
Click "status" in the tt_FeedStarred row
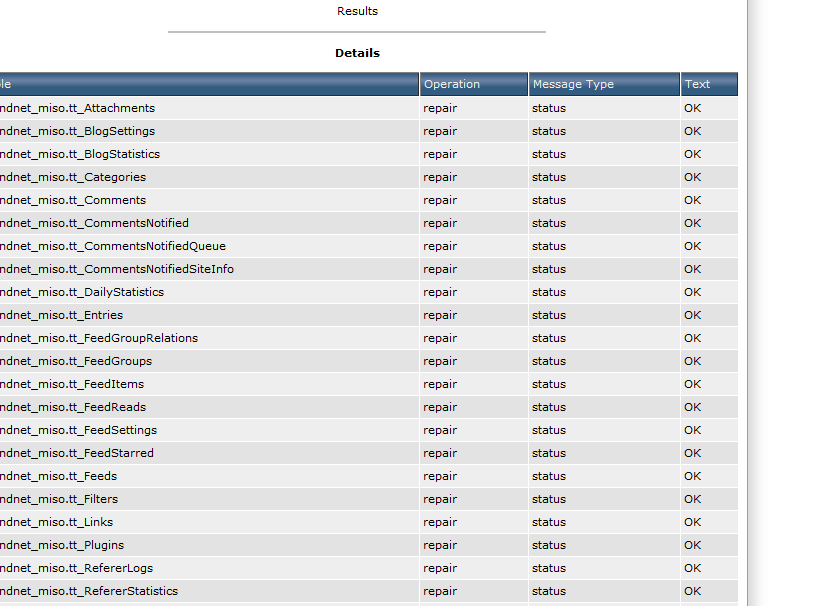[549, 453]
